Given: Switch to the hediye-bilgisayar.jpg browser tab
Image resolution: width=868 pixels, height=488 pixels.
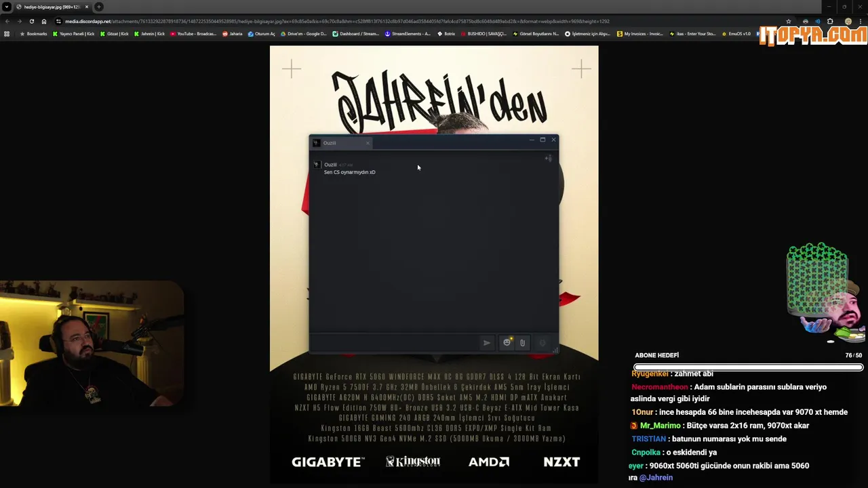Looking at the screenshot, I should [51, 7].
